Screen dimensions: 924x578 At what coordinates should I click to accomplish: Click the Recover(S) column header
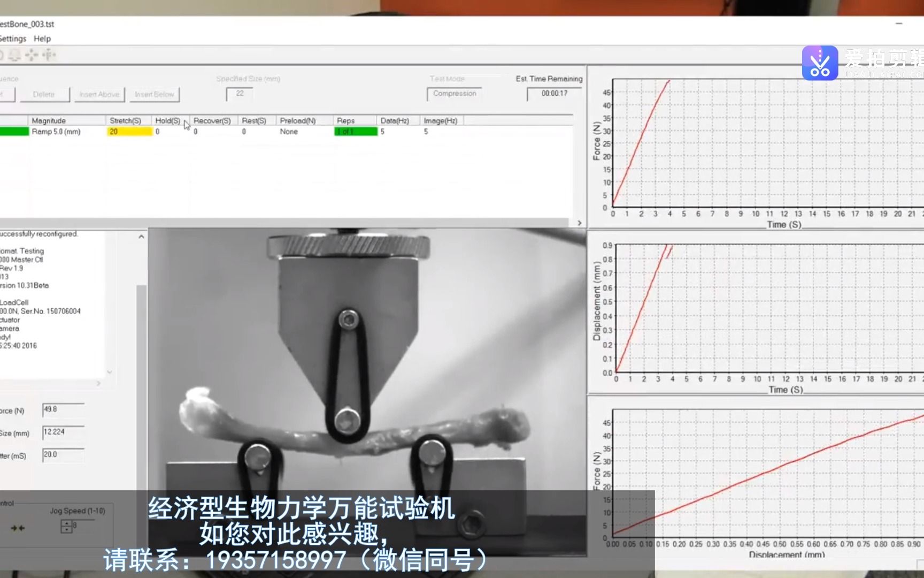coord(213,121)
